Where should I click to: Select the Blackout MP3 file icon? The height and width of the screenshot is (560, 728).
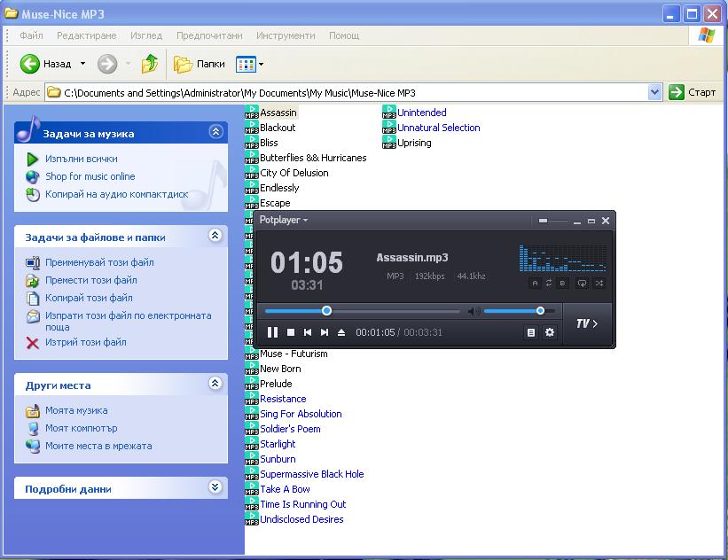[x=252, y=127]
